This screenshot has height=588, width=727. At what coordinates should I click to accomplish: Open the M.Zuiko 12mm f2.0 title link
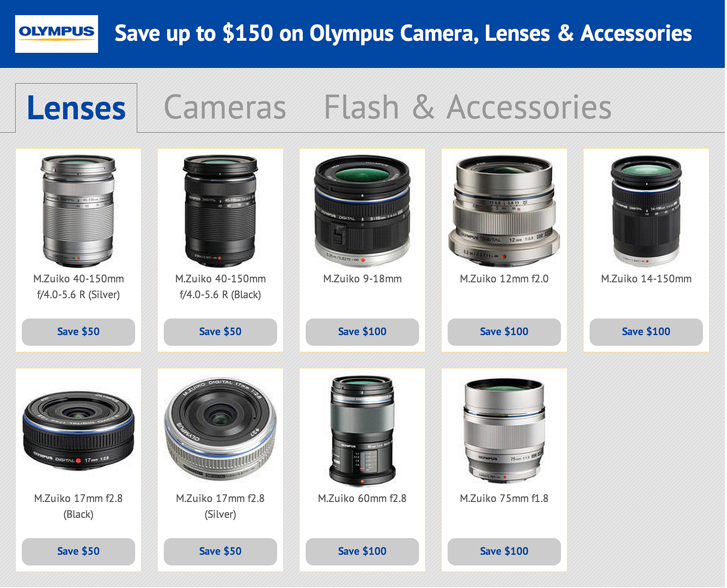tap(504, 279)
